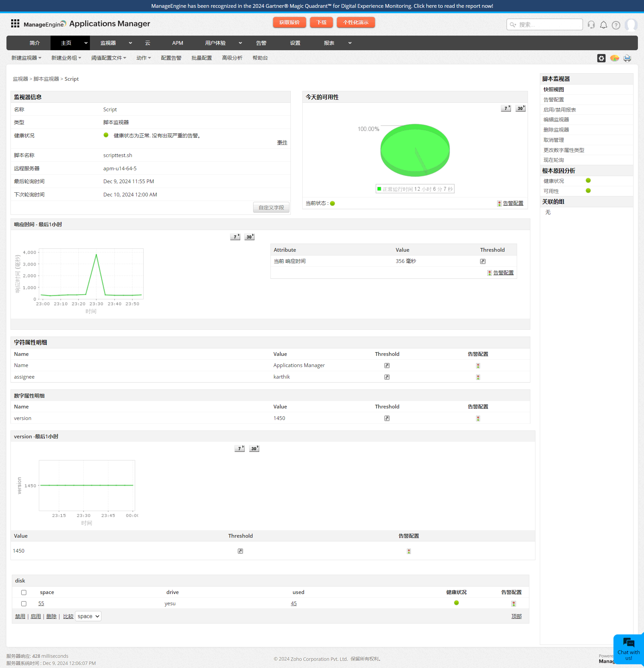Click the green availability pie chart
This screenshot has width=644, height=668.
(x=415, y=150)
